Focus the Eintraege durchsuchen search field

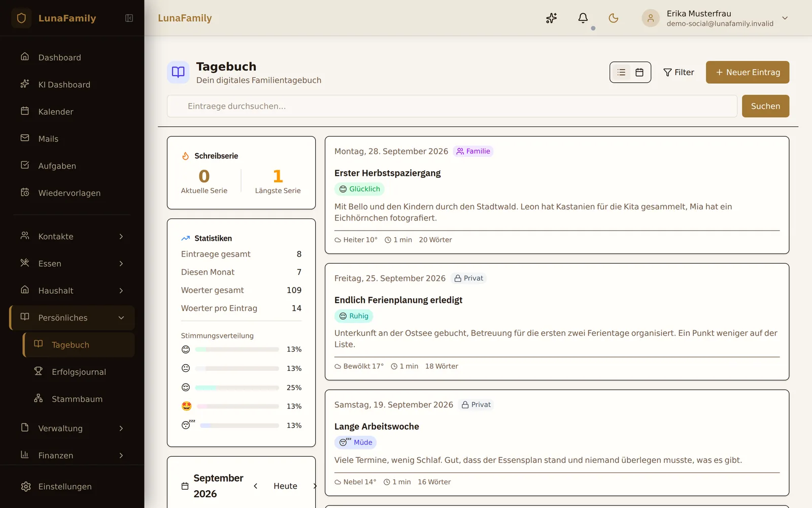[452, 106]
